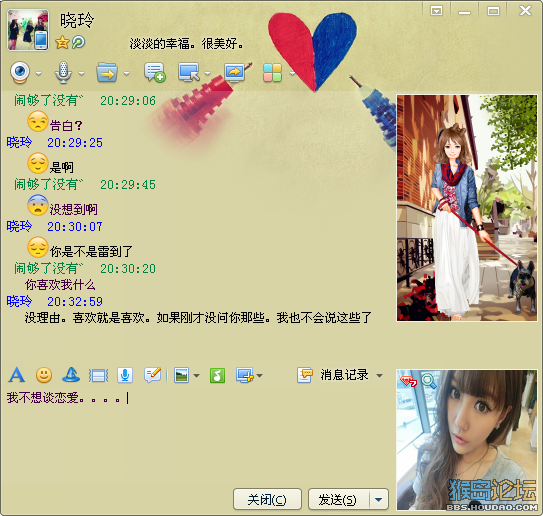This screenshot has height=516, width=543.
Task: Open the emoji picker smiley face
Action: (44, 375)
